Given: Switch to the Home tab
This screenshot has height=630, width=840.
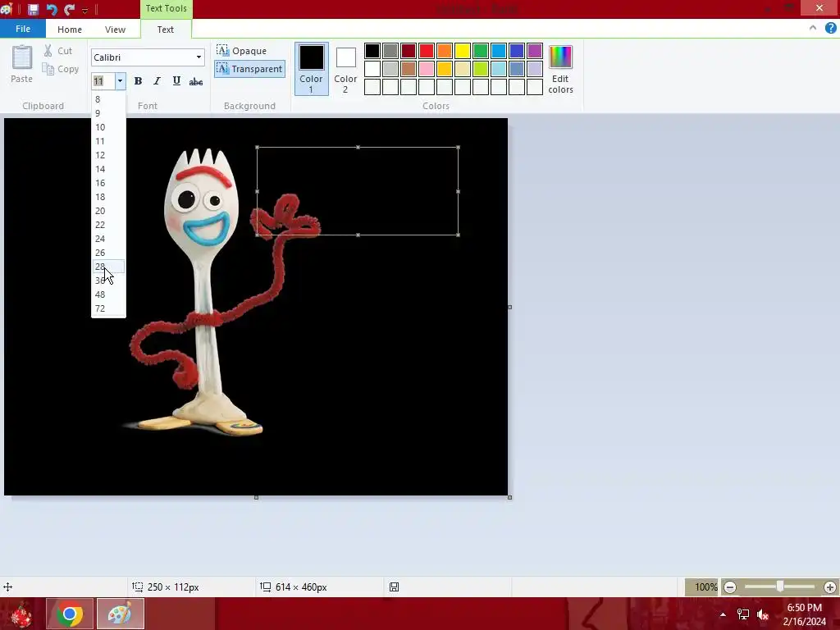Looking at the screenshot, I should pyautogui.click(x=70, y=30).
